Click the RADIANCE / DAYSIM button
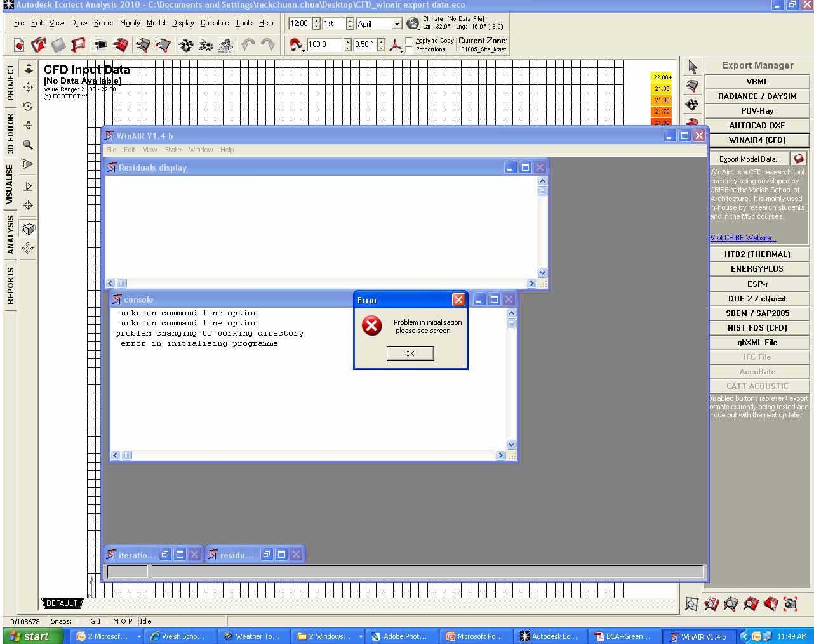Image resolution: width=814 pixels, height=644 pixels. point(757,96)
